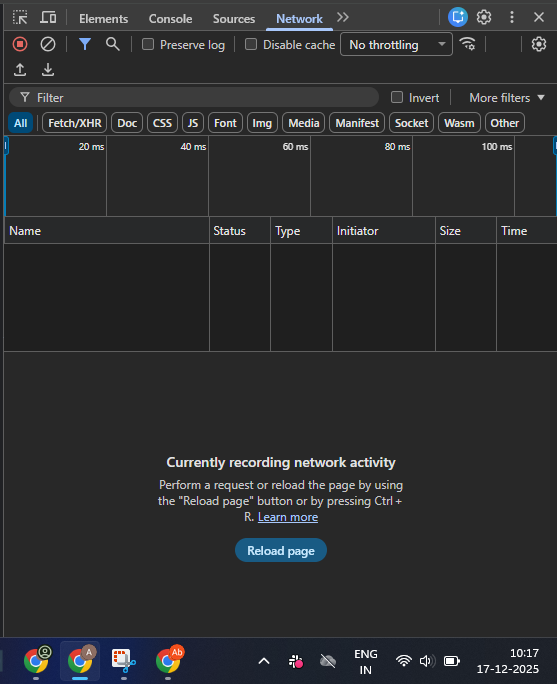Open Chrome with Ab profile in taskbar
Image resolution: width=557 pixels, height=684 pixels.
169,660
